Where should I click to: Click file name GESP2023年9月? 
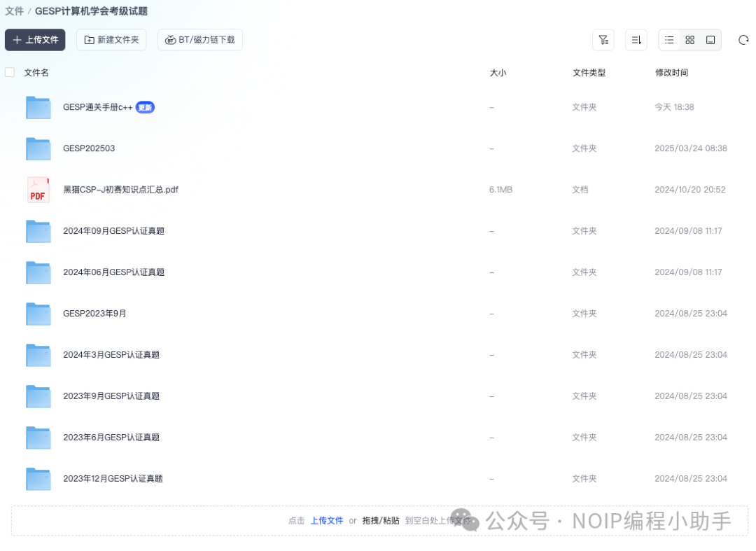pos(94,314)
